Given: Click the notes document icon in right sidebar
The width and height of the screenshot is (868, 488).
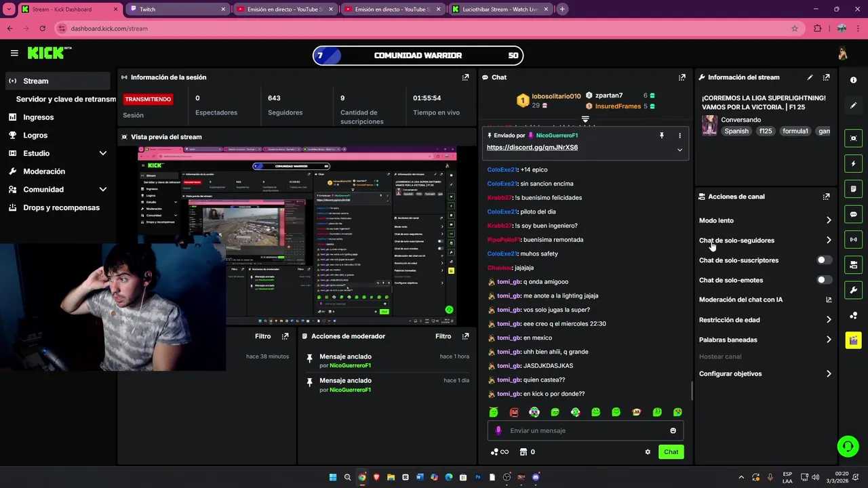Looking at the screenshot, I should 853,188.
